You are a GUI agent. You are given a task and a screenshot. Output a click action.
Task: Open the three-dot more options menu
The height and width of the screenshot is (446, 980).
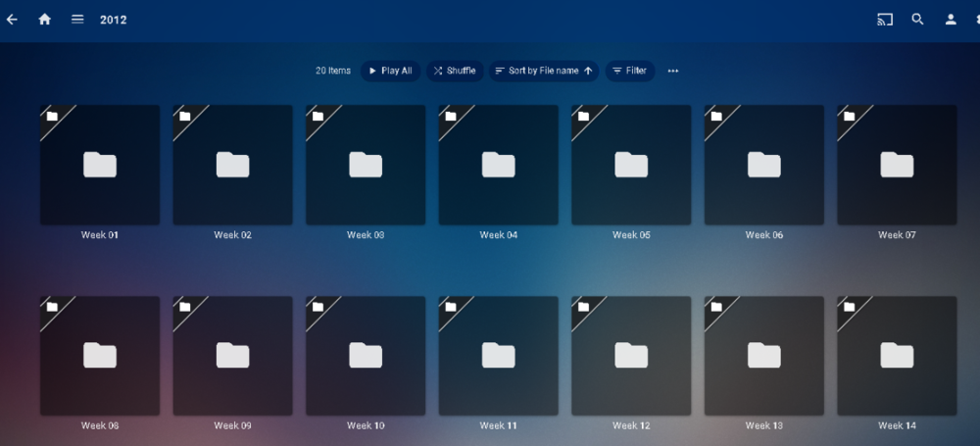point(673,71)
